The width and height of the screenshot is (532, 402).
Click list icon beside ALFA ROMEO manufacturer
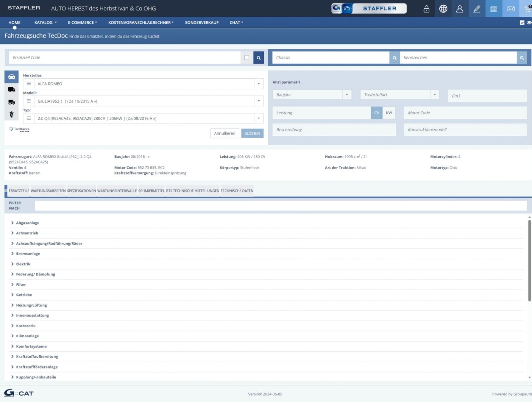[x=29, y=84]
